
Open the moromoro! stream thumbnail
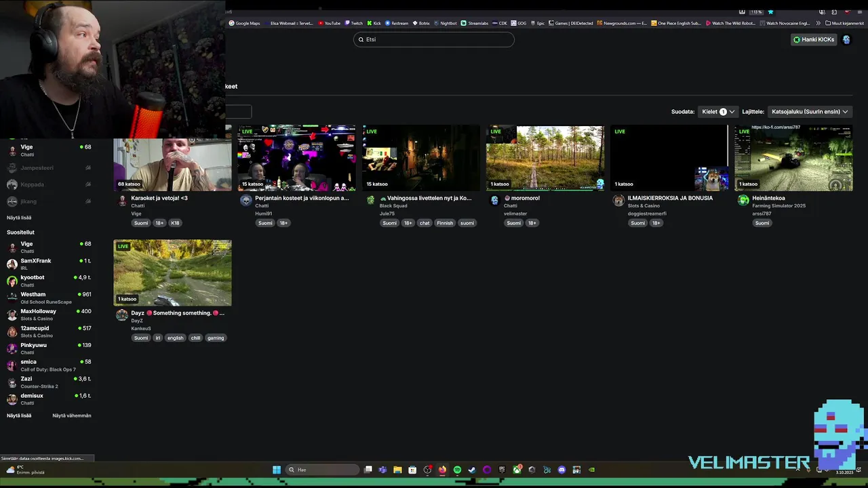point(545,158)
